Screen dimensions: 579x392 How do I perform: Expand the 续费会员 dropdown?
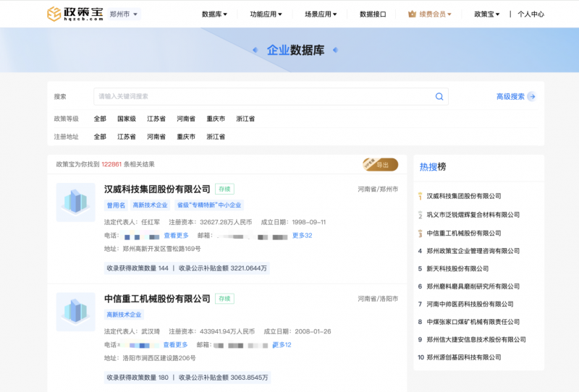click(435, 14)
